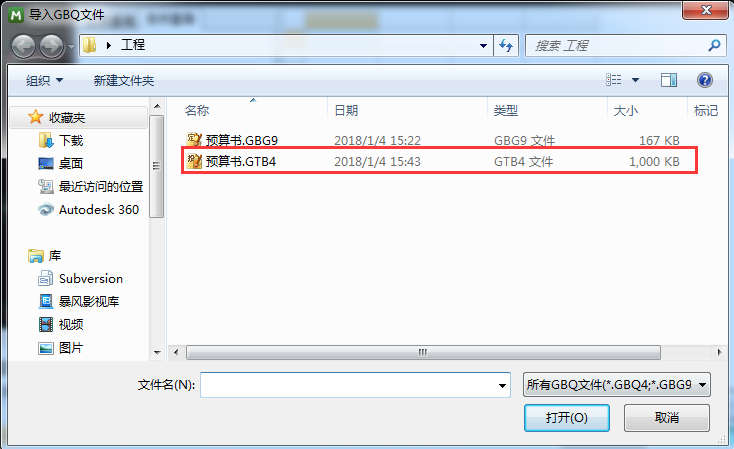Open the view options dropdown arrow
This screenshot has width=734, height=449.
click(635, 80)
